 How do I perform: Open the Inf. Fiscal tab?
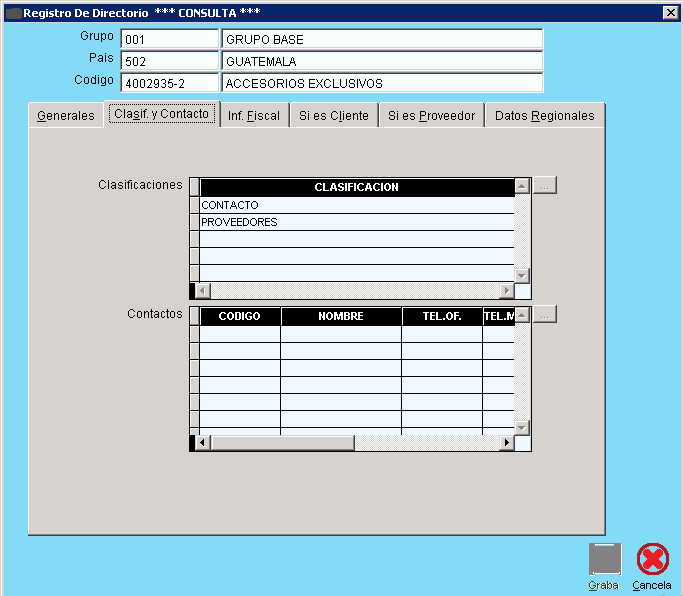pos(254,116)
